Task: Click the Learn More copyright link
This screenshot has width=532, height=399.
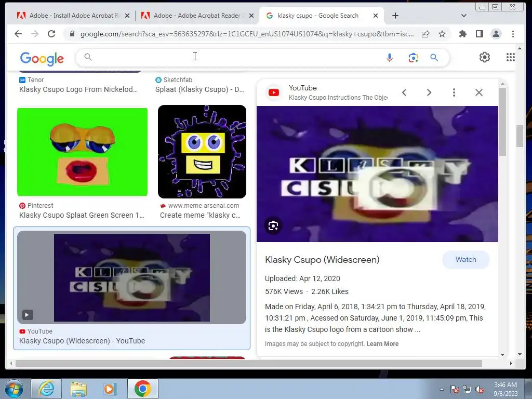Action: click(382, 344)
